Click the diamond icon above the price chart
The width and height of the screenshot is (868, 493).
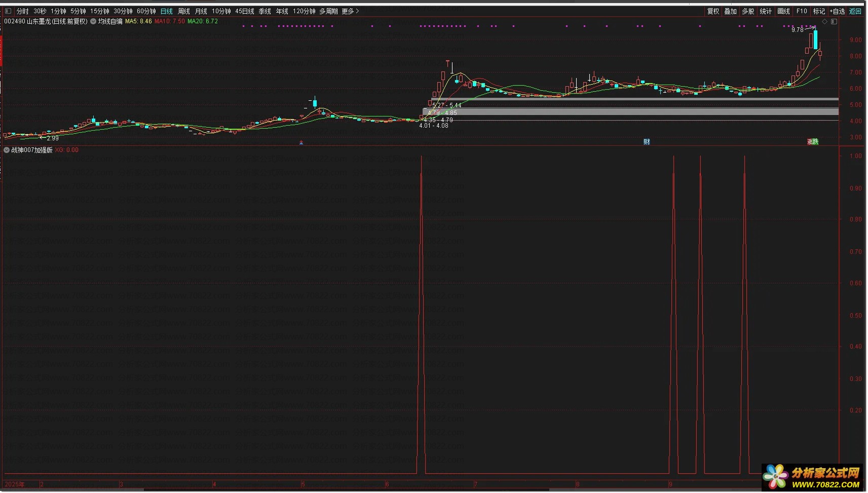(824, 22)
